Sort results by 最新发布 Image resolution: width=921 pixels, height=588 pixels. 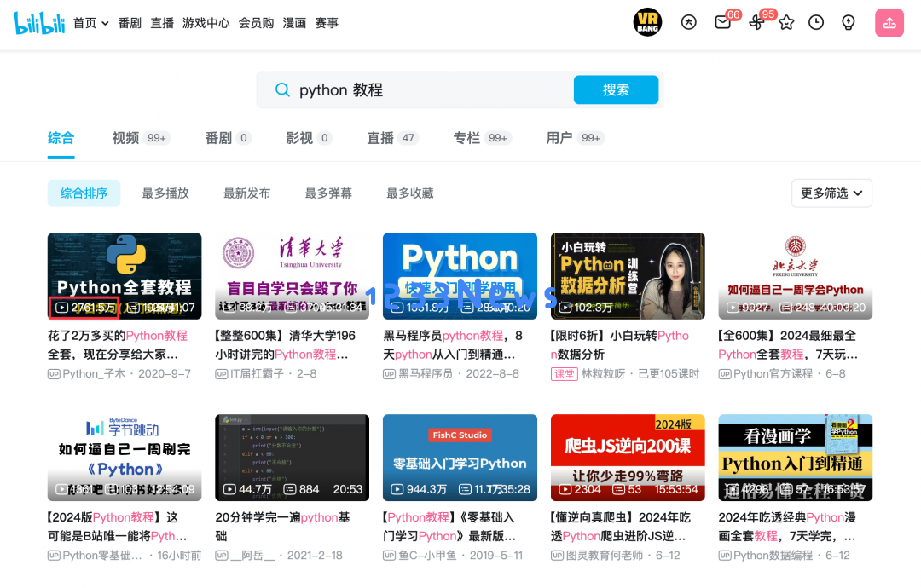(246, 193)
